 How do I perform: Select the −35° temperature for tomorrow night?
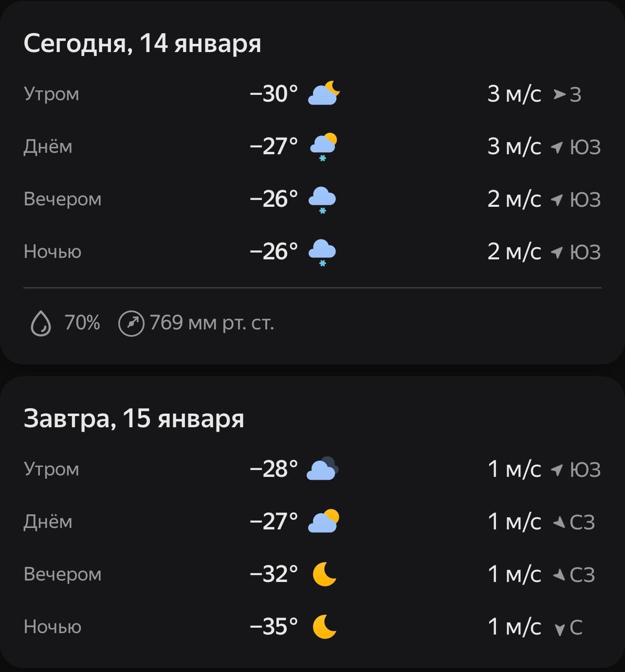tap(274, 627)
